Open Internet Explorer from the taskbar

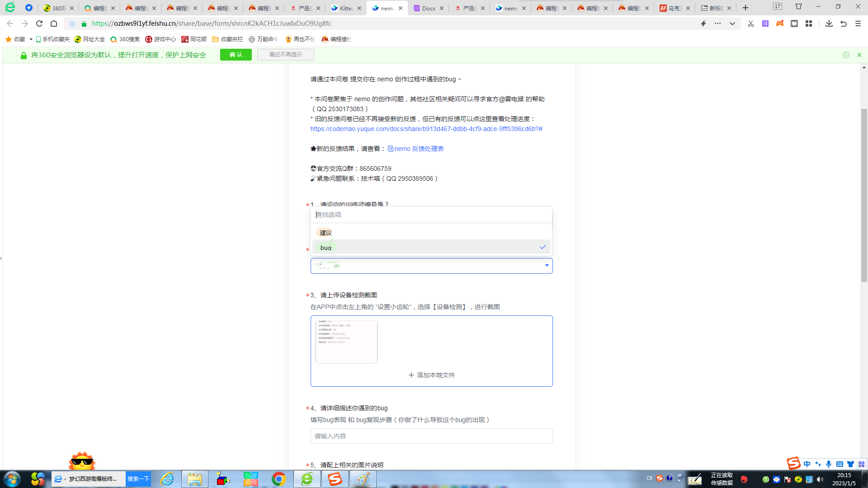tap(167, 479)
